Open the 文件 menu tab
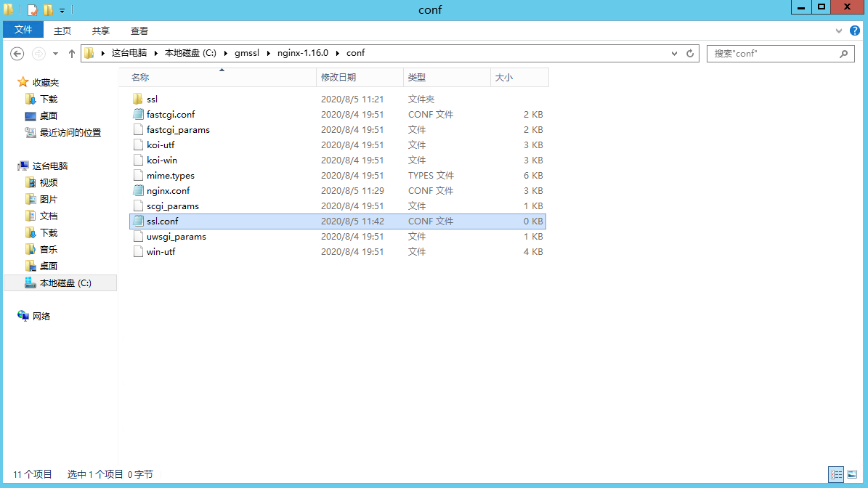The image size is (868, 488). point(23,30)
